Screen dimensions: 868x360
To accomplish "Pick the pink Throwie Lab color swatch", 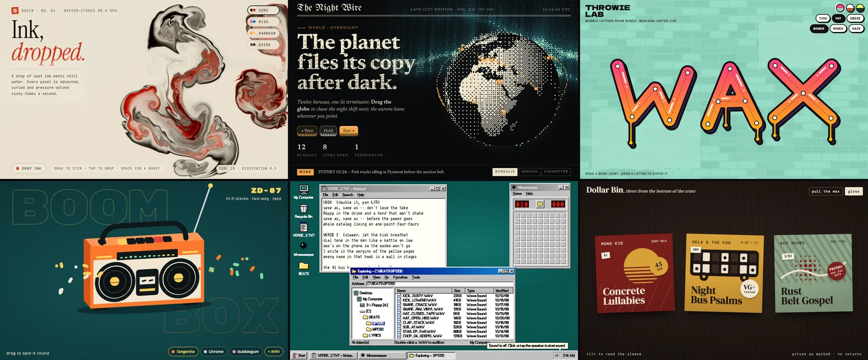I will (x=840, y=8).
